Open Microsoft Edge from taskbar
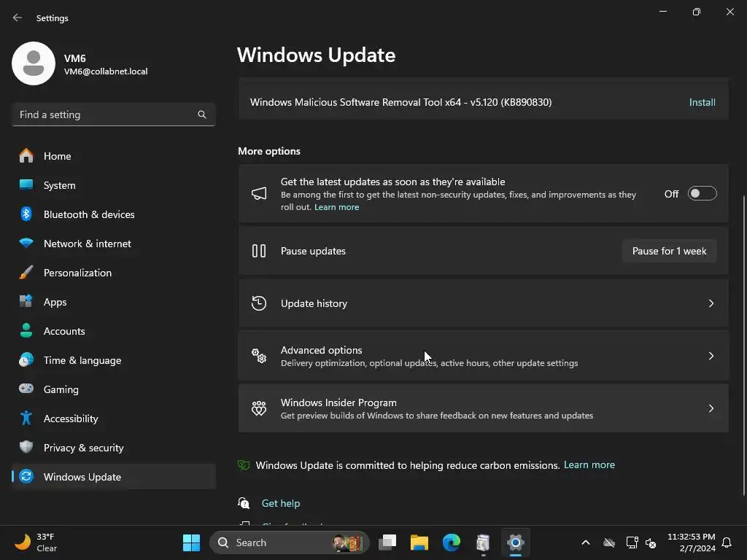 pos(451,542)
